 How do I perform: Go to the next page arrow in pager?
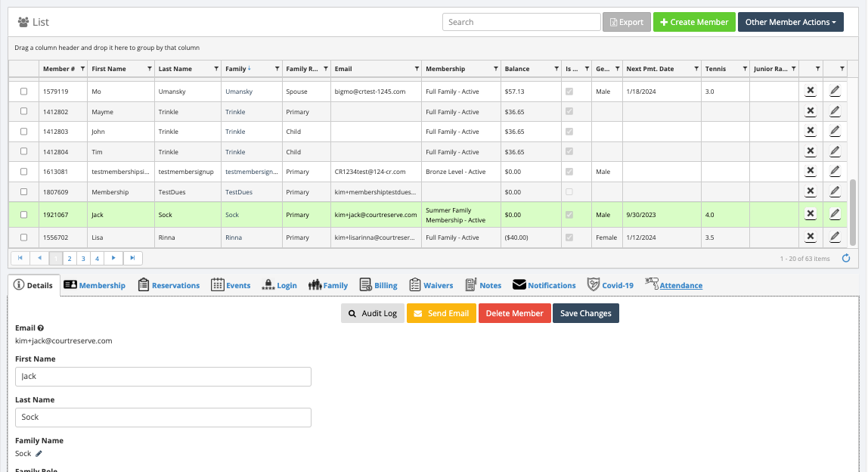pyautogui.click(x=113, y=258)
